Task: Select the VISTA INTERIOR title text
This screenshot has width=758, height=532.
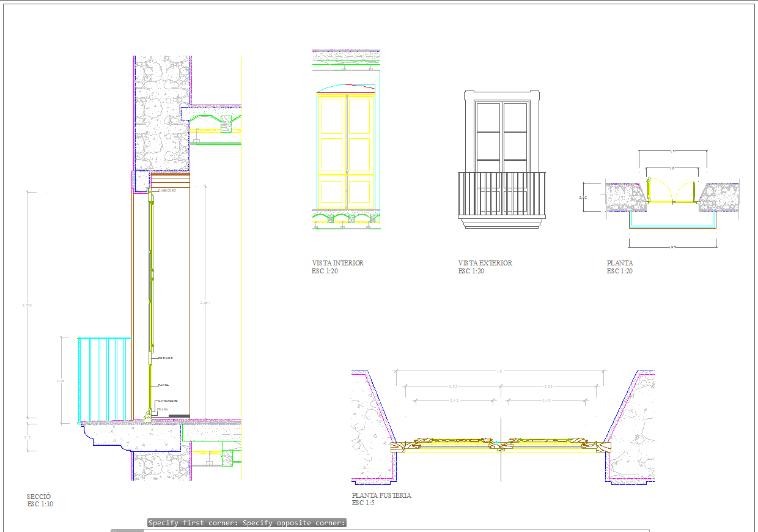Action: click(x=337, y=263)
